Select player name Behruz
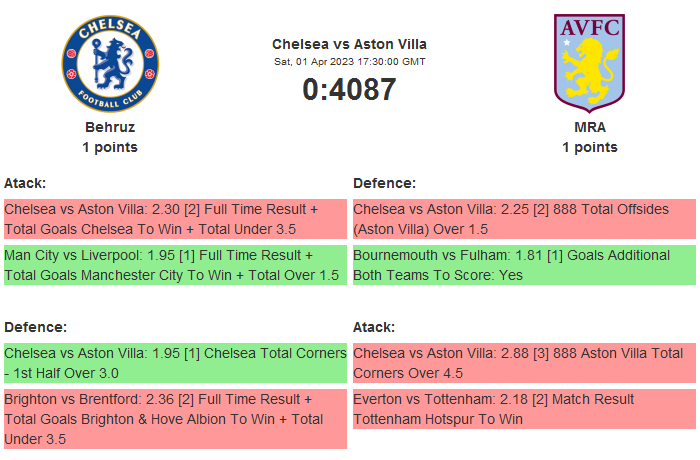Viewport: 700px width, 460px height. 110,127
